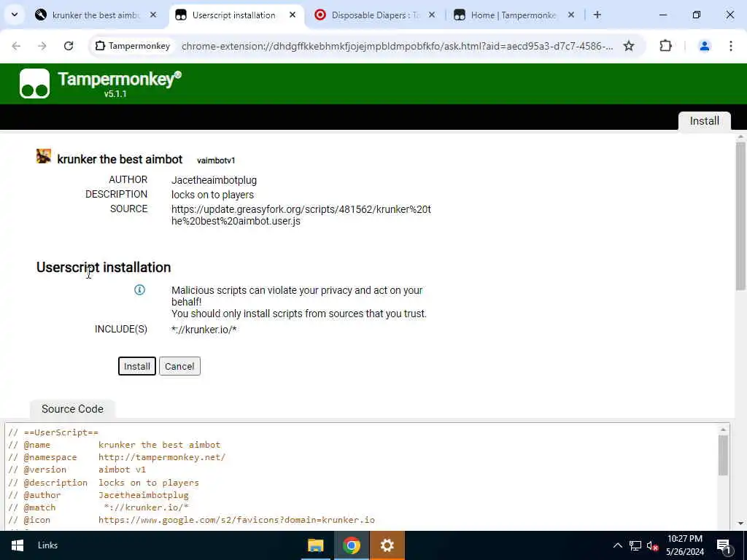Viewport: 747px width, 560px height.
Task: Click the vaimbotv1 version label
Action: 216,160
